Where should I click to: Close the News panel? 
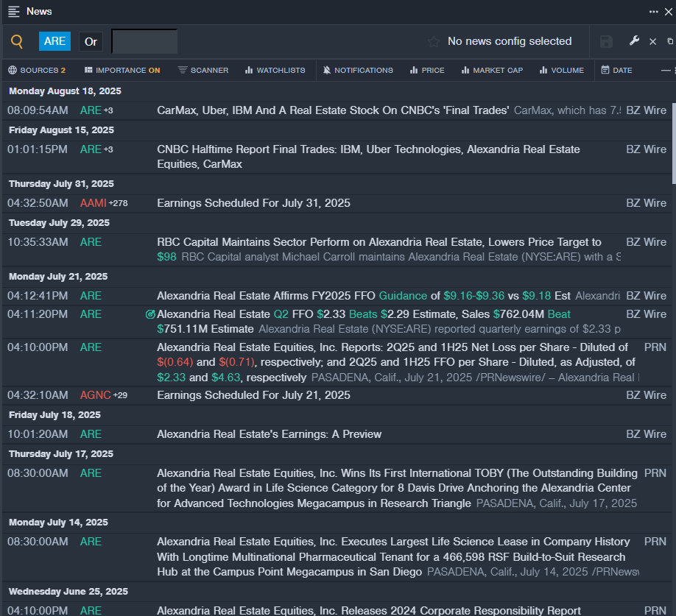click(668, 12)
